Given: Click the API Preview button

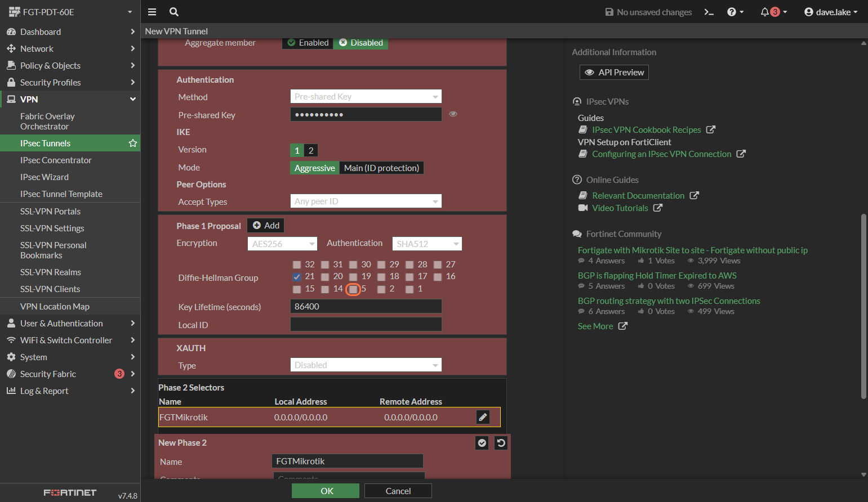Looking at the screenshot, I should (x=614, y=72).
